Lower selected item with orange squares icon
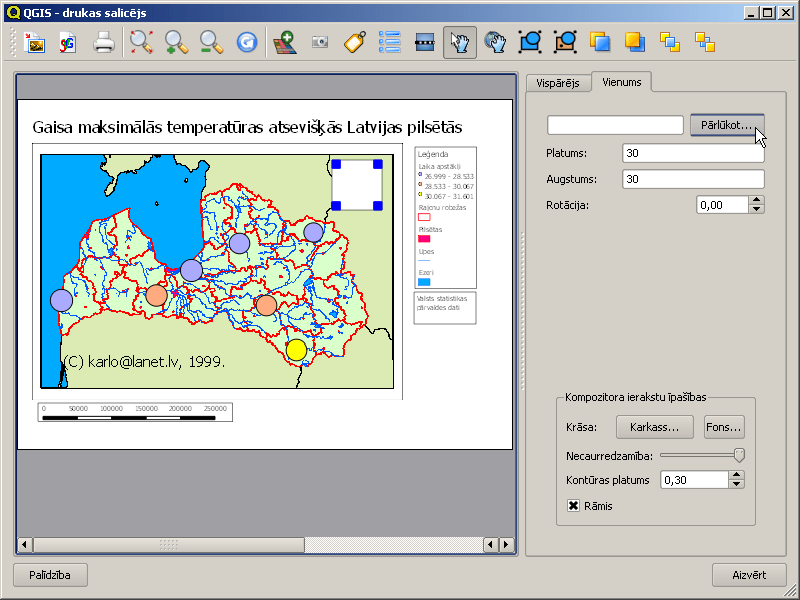800x600 pixels. (635, 42)
